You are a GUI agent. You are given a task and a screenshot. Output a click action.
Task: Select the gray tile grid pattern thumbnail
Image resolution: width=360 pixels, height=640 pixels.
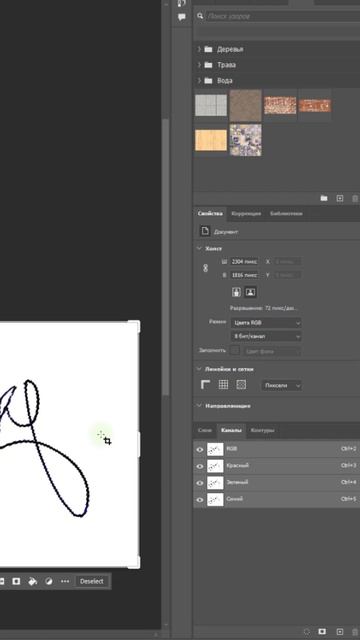pyautogui.click(x=211, y=105)
